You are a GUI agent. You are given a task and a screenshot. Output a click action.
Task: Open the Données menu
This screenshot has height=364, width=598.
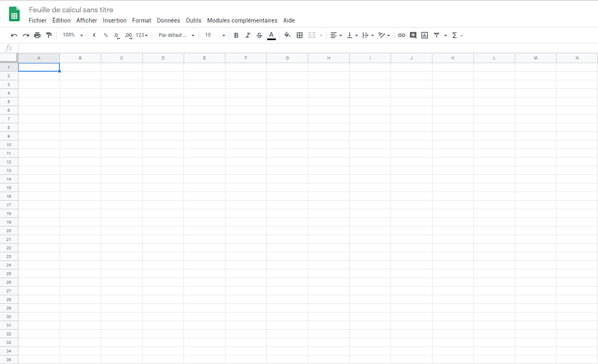(168, 20)
